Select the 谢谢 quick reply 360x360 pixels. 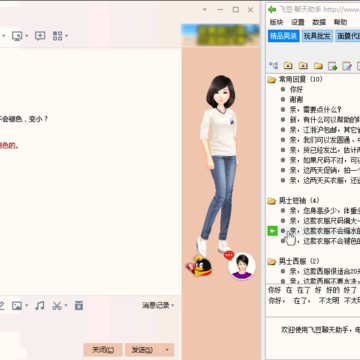[296, 99]
